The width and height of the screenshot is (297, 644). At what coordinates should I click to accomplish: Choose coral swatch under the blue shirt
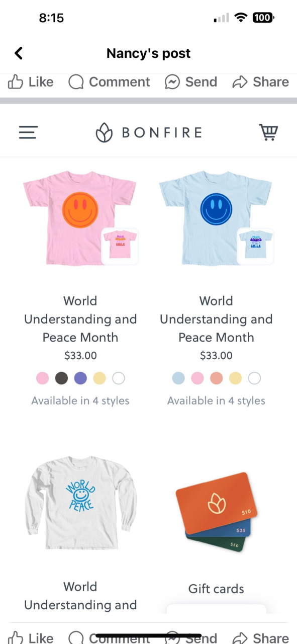point(217,378)
